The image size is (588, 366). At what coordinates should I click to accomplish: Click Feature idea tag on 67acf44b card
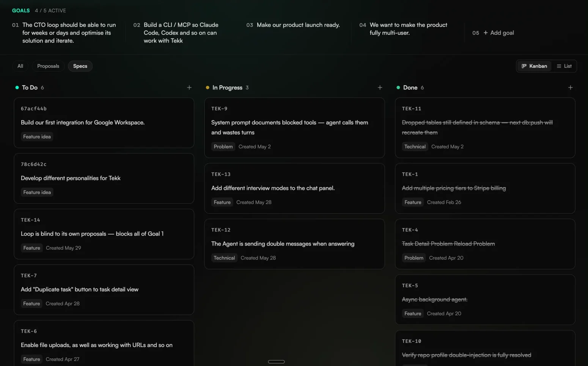(37, 137)
